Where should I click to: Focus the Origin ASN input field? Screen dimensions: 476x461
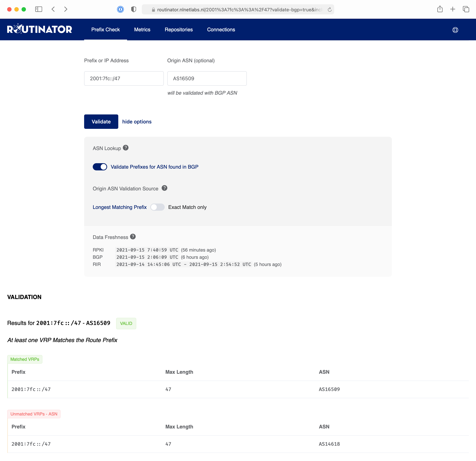click(207, 78)
